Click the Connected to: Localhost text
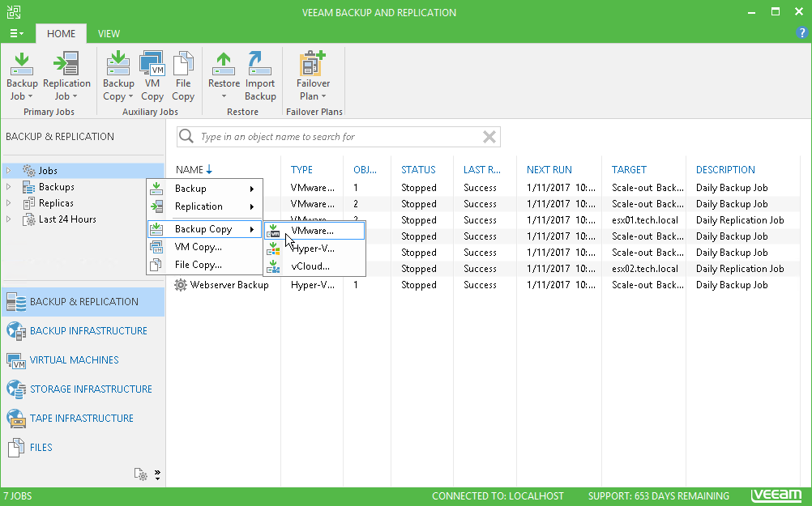 coord(498,496)
